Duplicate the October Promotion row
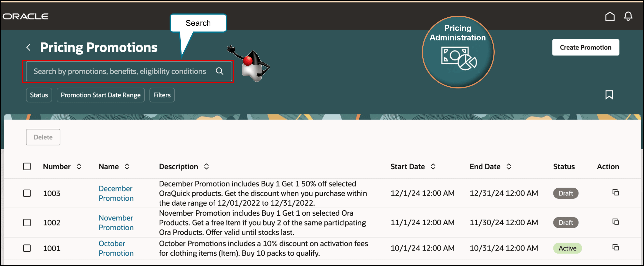Screen dimensions: 644x266 pyautogui.click(x=616, y=248)
